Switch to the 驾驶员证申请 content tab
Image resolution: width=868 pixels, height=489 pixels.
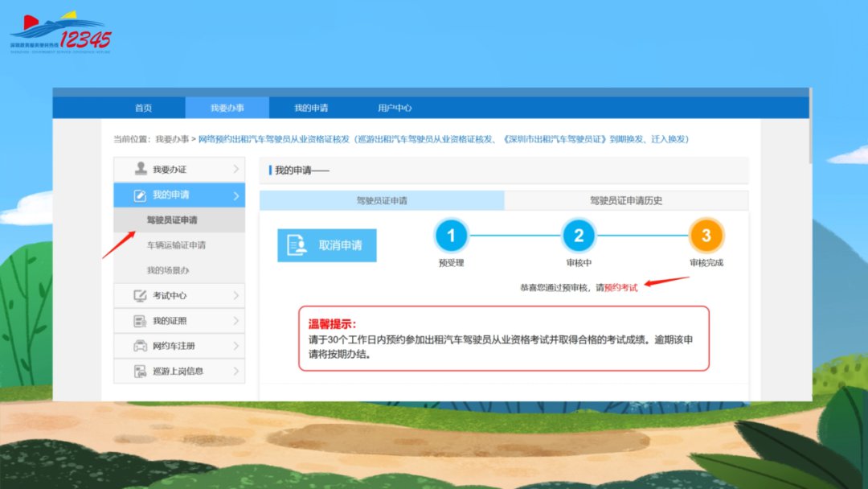click(382, 200)
